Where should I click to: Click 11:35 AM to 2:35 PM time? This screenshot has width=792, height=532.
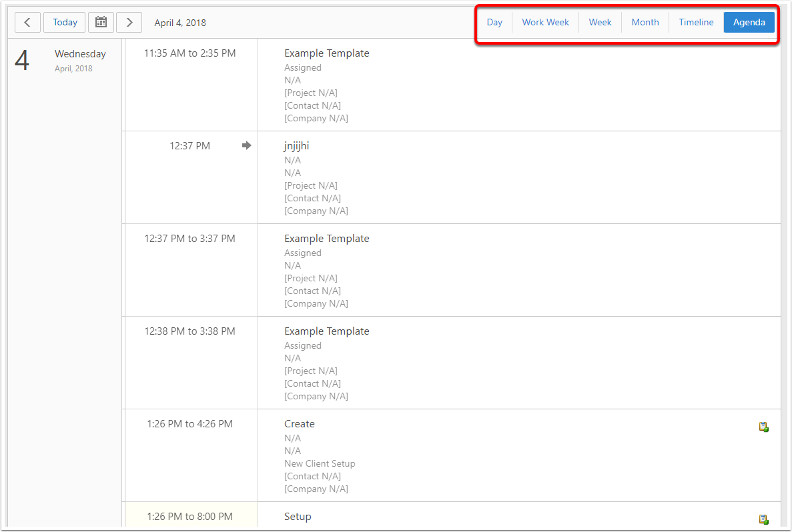pyautogui.click(x=190, y=53)
